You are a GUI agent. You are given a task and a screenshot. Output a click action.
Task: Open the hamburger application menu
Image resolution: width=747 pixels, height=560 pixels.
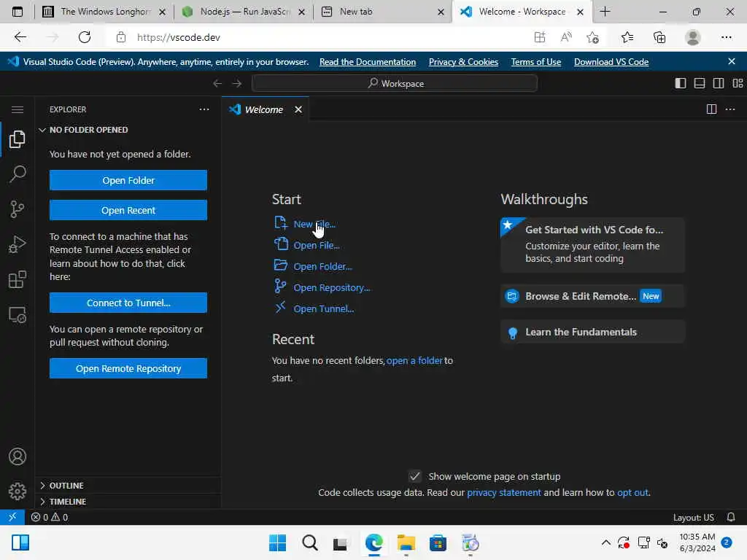tap(18, 109)
